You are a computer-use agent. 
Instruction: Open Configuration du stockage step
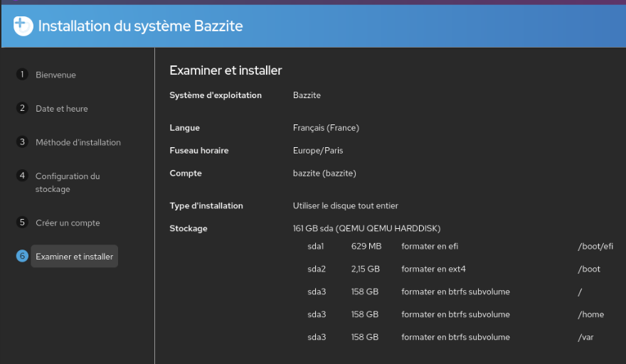(x=68, y=183)
